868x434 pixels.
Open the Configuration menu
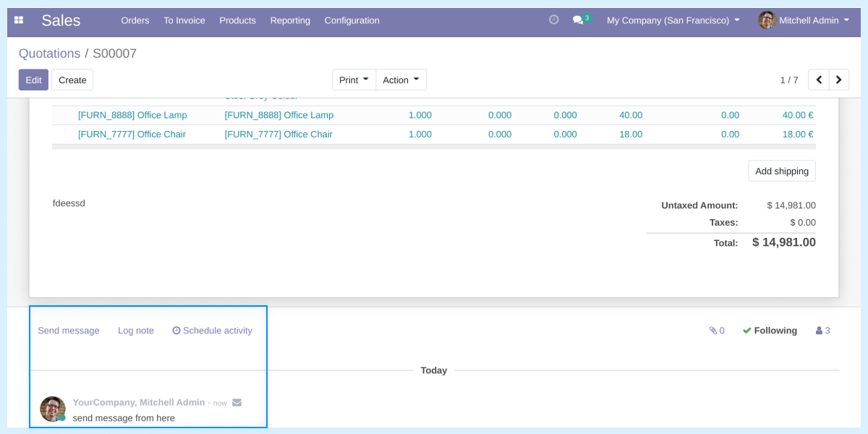point(352,20)
